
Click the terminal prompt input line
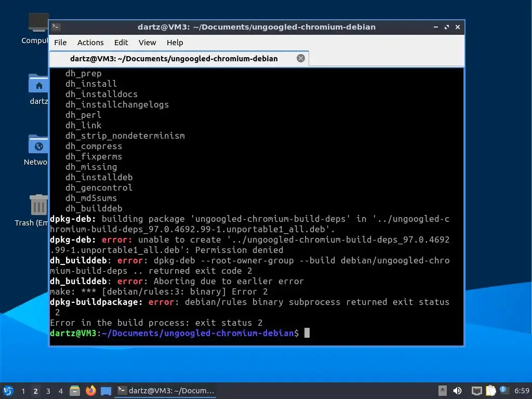pyautogui.click(x=179, y=333)
